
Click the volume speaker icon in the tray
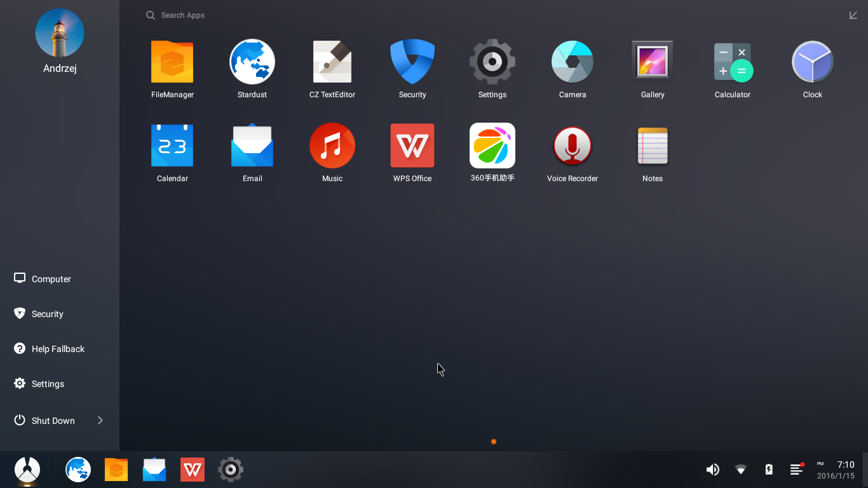click(713, 470)
